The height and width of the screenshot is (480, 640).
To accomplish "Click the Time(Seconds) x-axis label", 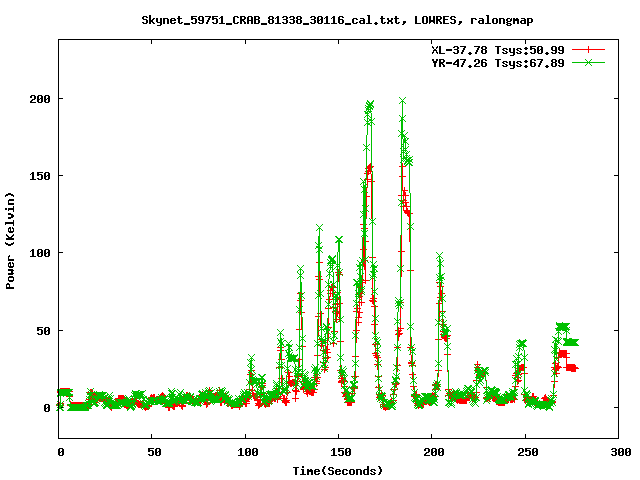I will click(x=338, y=471).
